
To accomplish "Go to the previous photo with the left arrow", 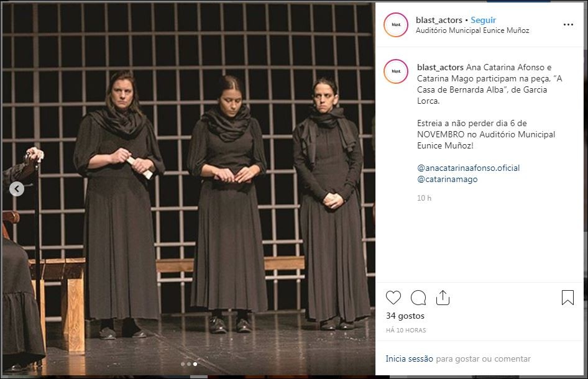I will (x=17, y=189).
